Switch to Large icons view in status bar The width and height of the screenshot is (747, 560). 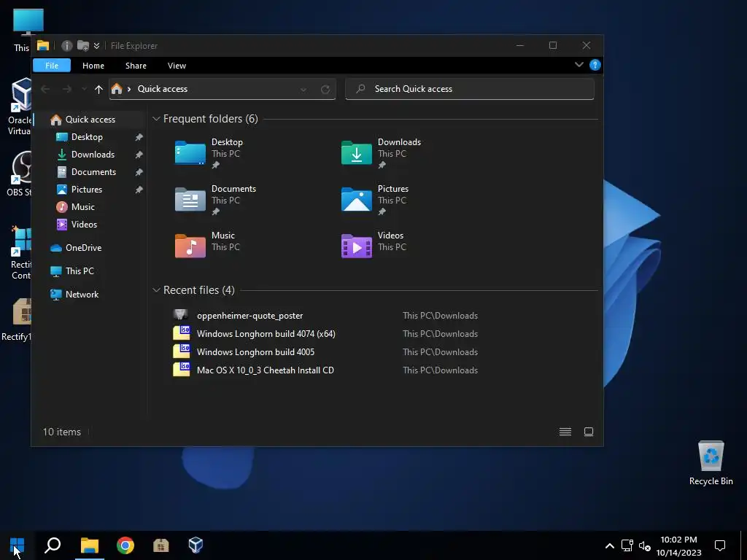[589, 432]
